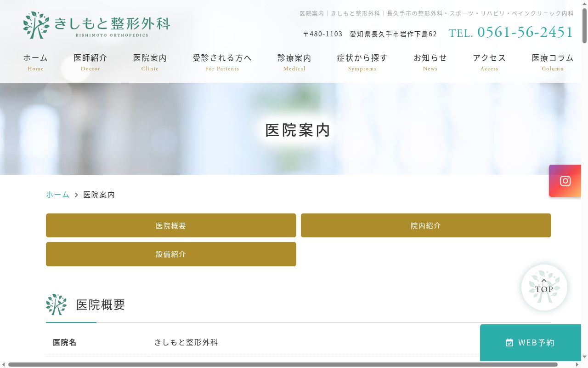Click the ホーム breadcrumb link

click(57, 195)
